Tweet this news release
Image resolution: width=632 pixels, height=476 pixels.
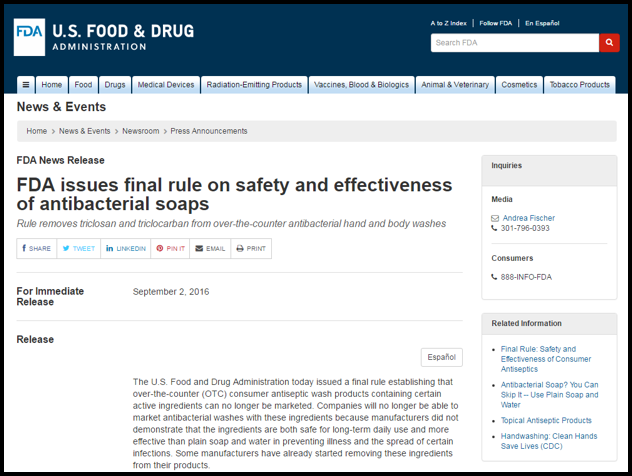click(x=79, y=248)
